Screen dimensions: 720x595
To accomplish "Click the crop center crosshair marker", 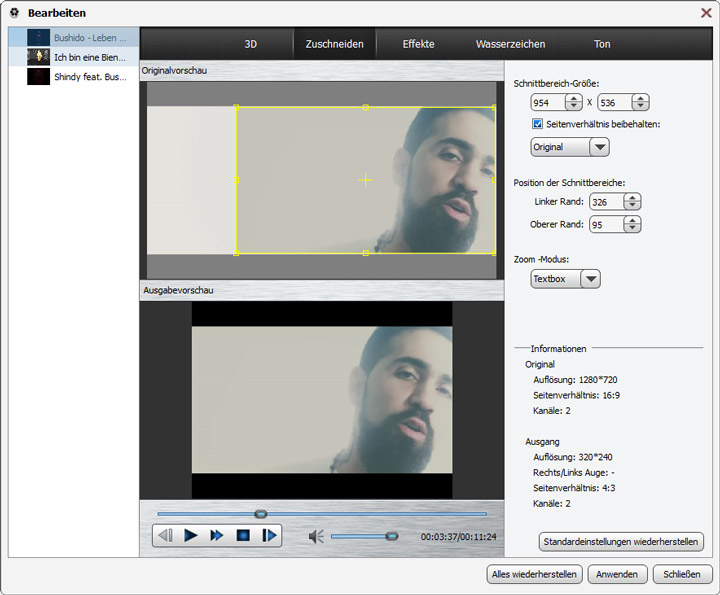I will click(x=366, y=180).
